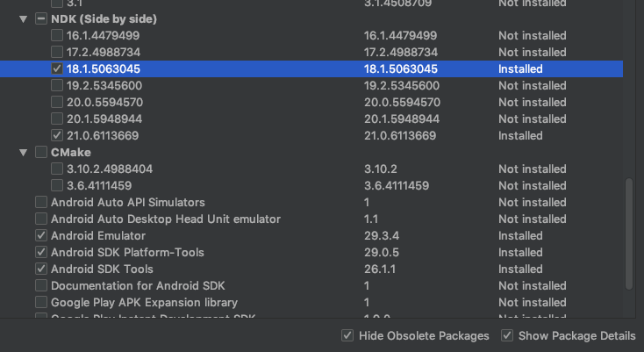Toggle the CMake group checkbox
644x352 pixels.
point(41,152)
